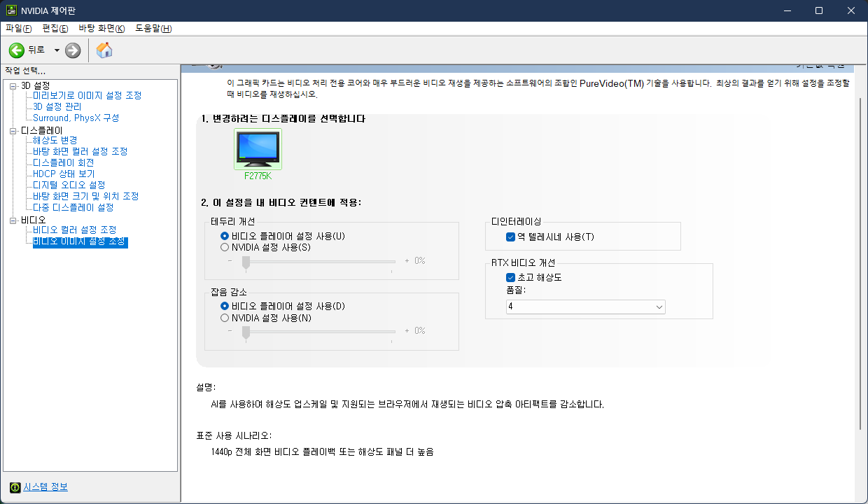
Task: Click the 3D 설정 category label
Action: click(x=36, y=85)
